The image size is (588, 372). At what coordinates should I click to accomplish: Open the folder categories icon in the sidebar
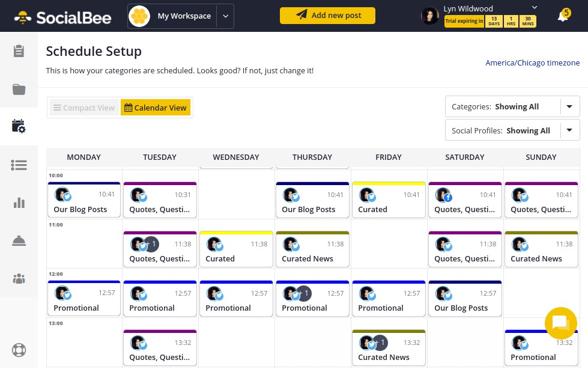[x=19, y=89]
